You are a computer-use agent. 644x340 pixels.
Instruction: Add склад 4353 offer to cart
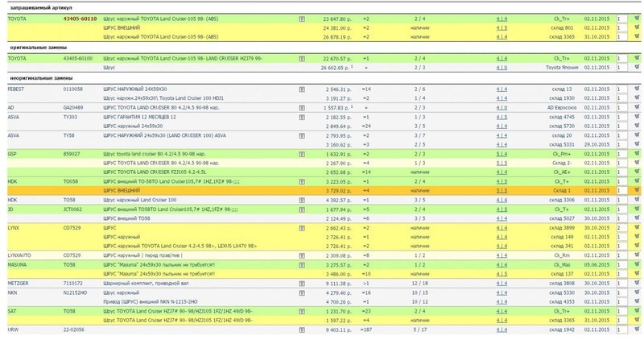(x=637, y=302)
